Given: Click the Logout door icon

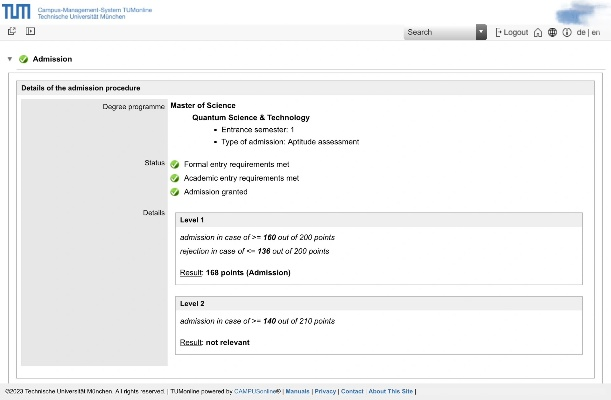Looking at the screenshot, I should click(499, 32).
